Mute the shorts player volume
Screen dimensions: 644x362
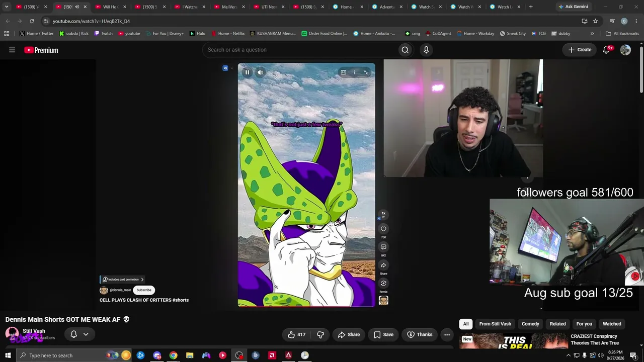(x=260, y=72)
